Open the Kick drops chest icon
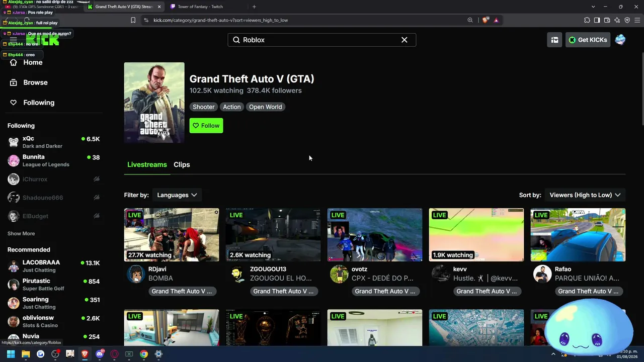The height and width of the screenshot is (362, 644). (x=554, y=40)
